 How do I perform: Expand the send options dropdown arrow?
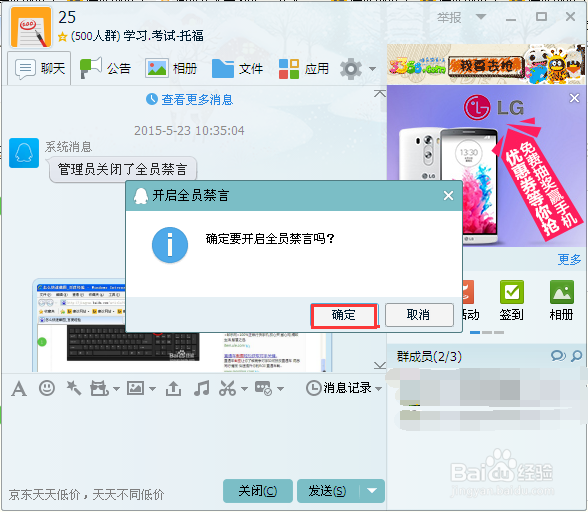pos(372,491)
